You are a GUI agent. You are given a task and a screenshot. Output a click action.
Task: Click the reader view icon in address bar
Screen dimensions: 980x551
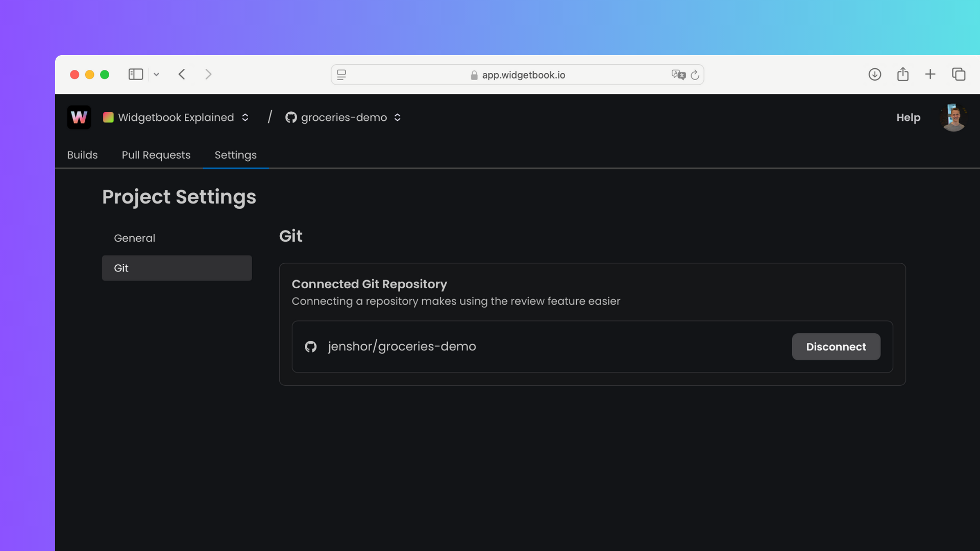tap(341, 75)
